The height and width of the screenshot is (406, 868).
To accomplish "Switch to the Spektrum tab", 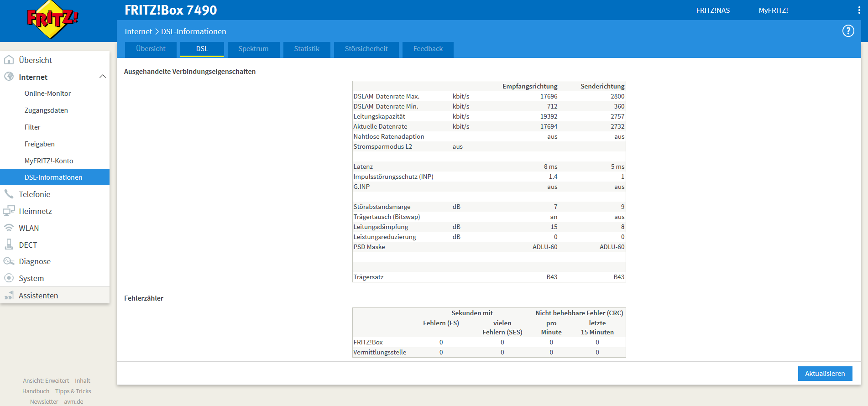I will (253, 49).
